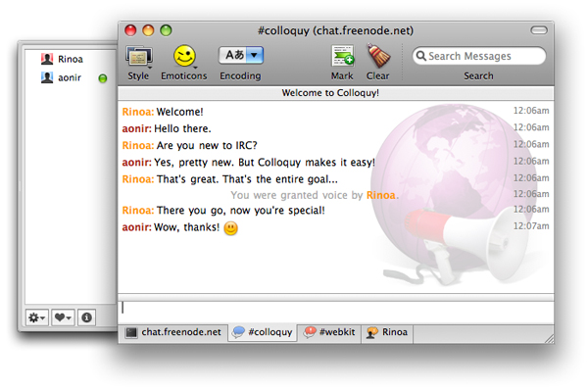Switch to the chat.freenode.net tab
588x390 pixels.
(173, 332)
